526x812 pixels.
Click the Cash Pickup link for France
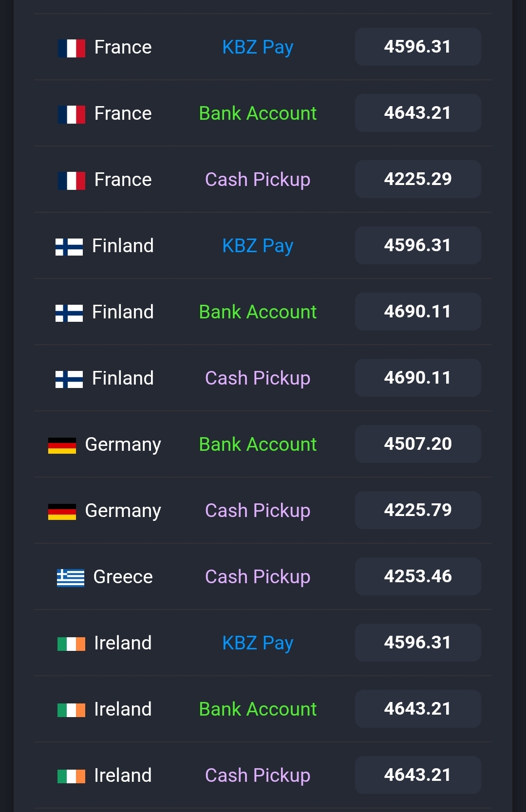[x=258, y=180]
